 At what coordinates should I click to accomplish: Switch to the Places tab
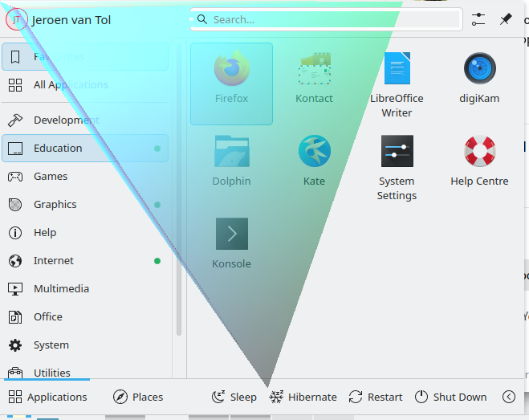138,397
